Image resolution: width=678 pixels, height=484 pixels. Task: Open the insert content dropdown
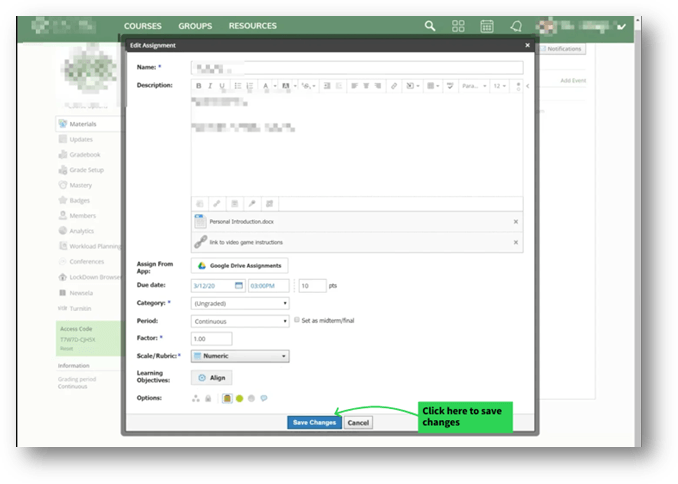click(413, 86)
